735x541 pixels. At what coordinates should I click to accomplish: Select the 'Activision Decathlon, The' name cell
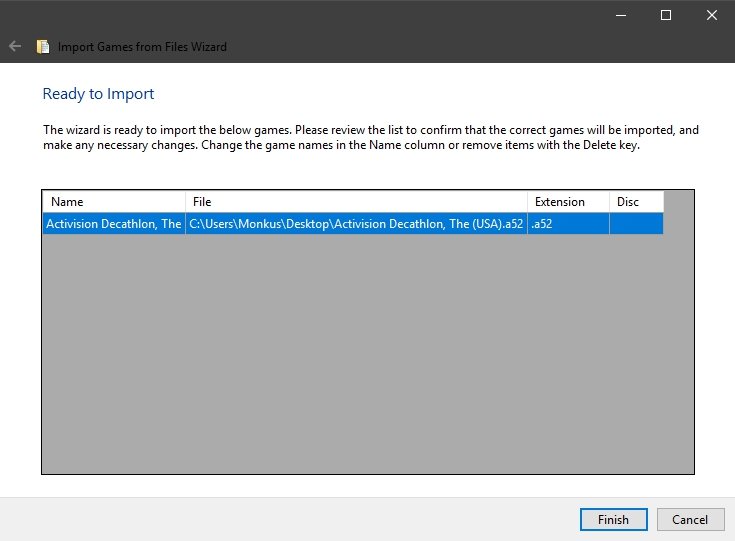[x=114, y=224]
